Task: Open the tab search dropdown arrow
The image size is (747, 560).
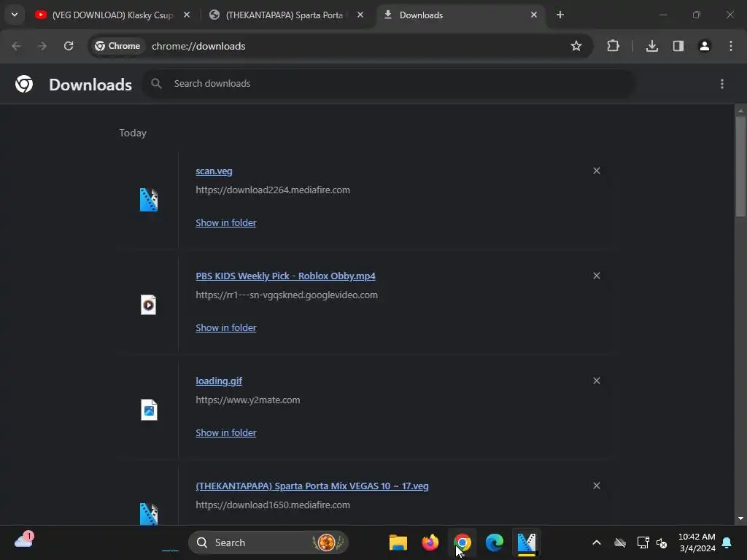Action: tap(15, 15)
